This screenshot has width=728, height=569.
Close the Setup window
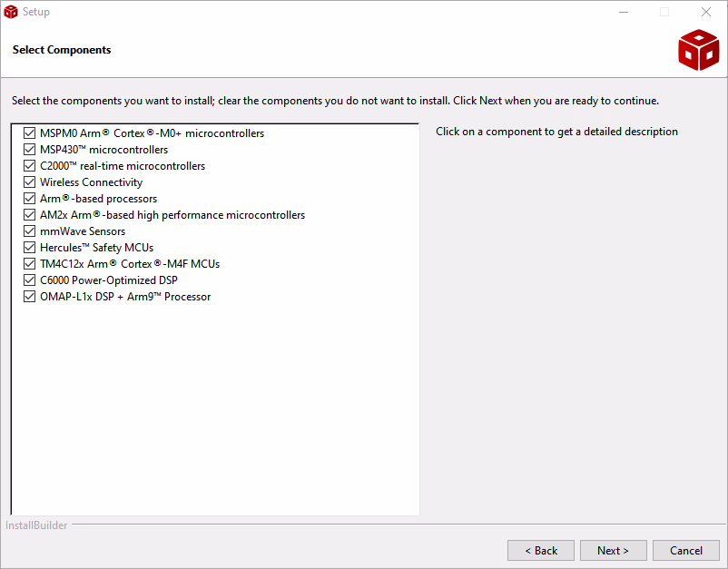pyautogui.click(x=706, y=12)
